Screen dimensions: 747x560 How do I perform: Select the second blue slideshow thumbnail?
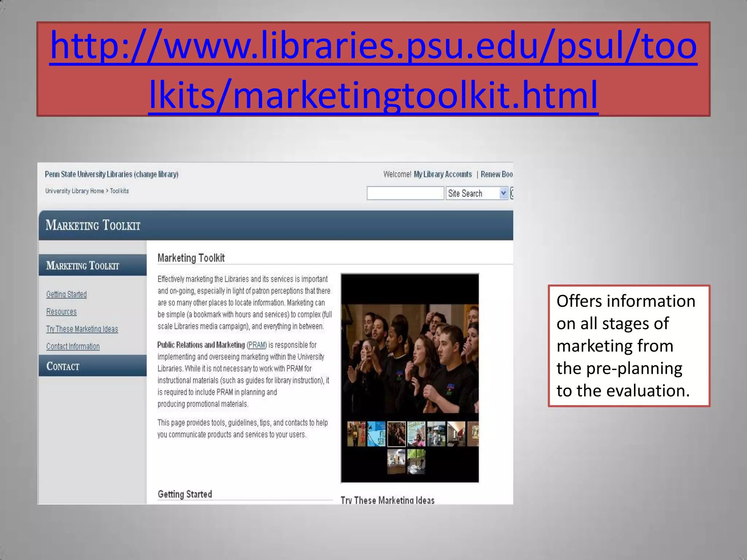pyautogui.click(x=376, y=434)
